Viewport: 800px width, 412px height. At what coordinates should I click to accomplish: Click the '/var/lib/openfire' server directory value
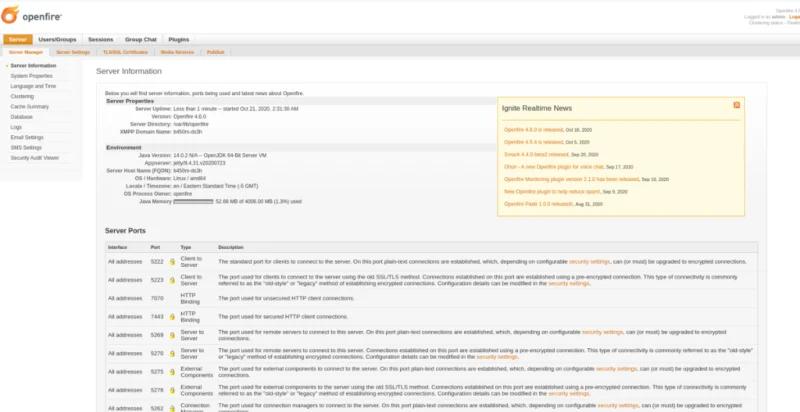[x=191, y=124]
